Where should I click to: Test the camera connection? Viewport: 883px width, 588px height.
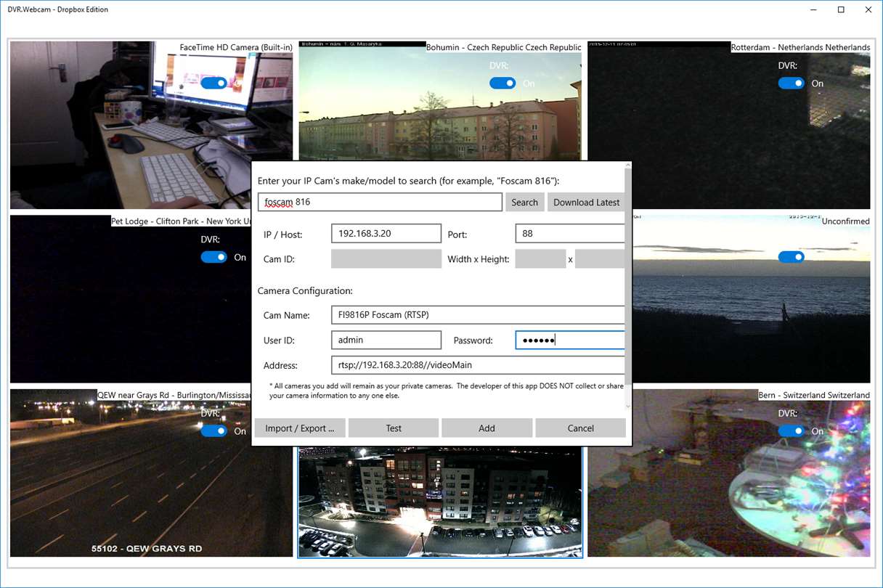pyautogui.click(x=394, y=428)
